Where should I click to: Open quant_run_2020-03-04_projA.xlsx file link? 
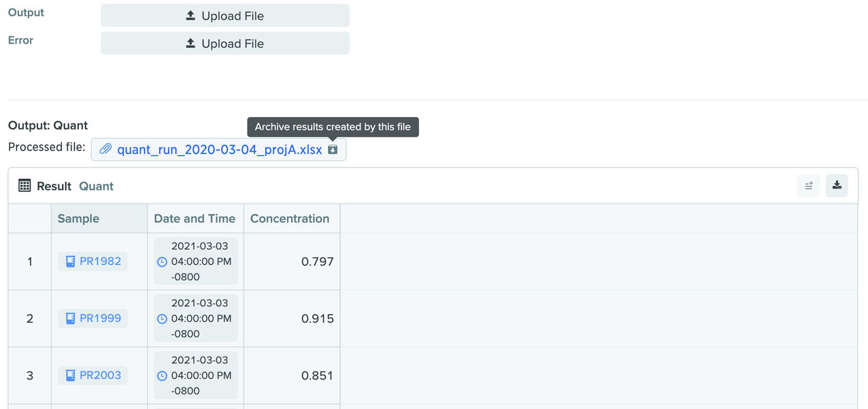[219, 150]
